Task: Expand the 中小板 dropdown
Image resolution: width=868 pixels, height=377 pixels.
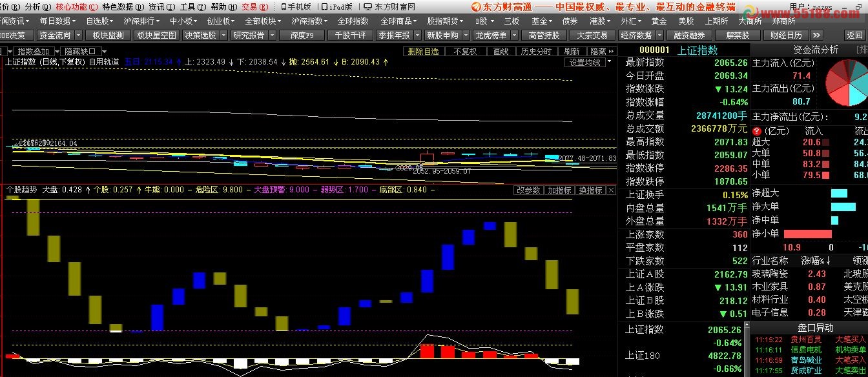Action: pyautogui.click(x=183, y=21)
